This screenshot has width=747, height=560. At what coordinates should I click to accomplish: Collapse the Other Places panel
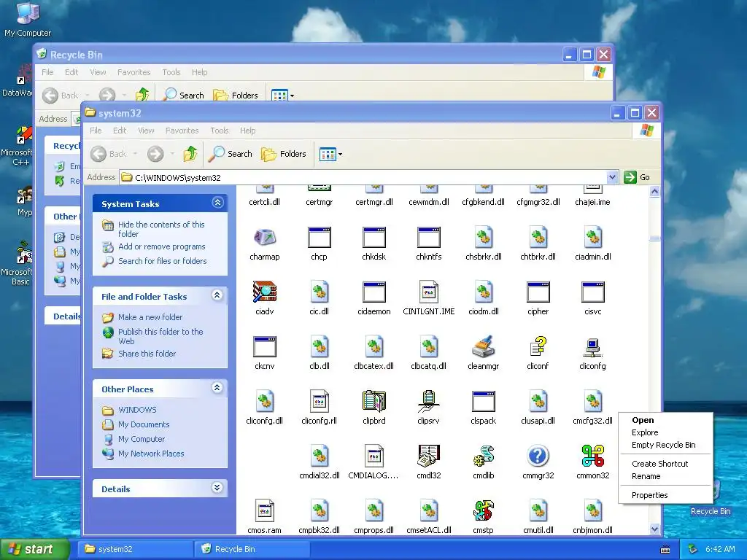(x=217, y=388)
